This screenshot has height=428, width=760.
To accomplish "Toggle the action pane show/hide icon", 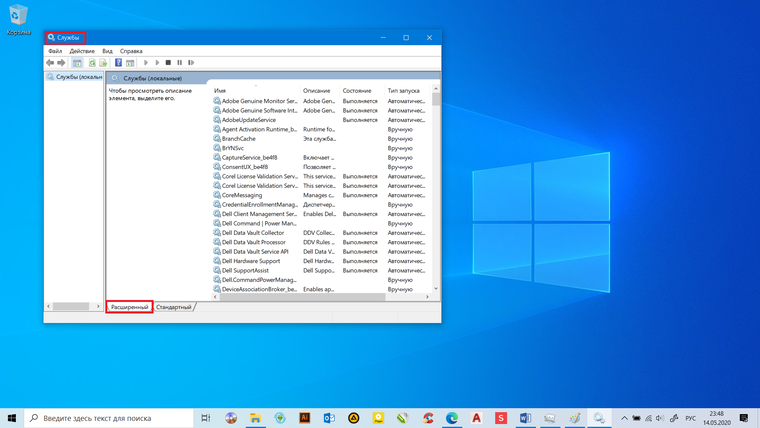I will pyautogui.click(x=130, y=63).
